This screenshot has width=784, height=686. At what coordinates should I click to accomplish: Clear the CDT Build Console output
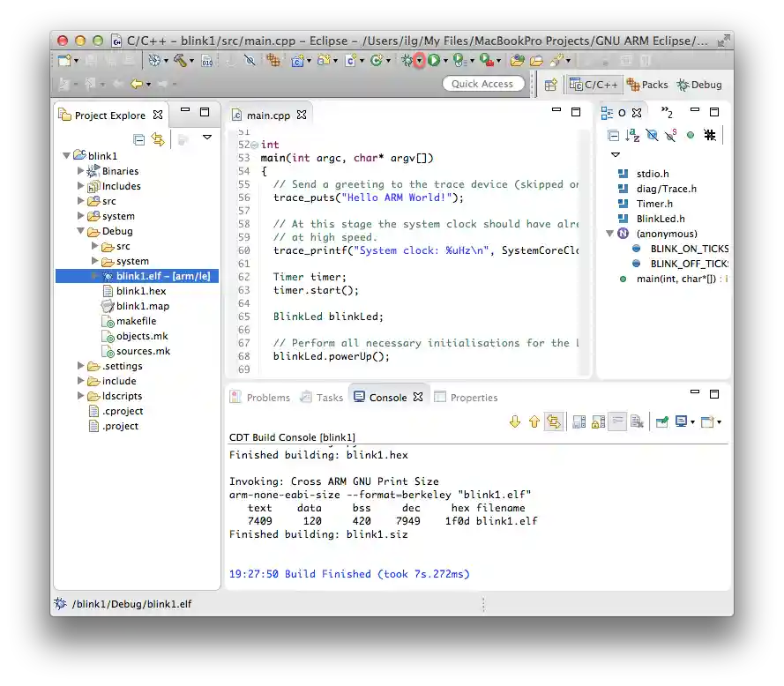point(636,421)
